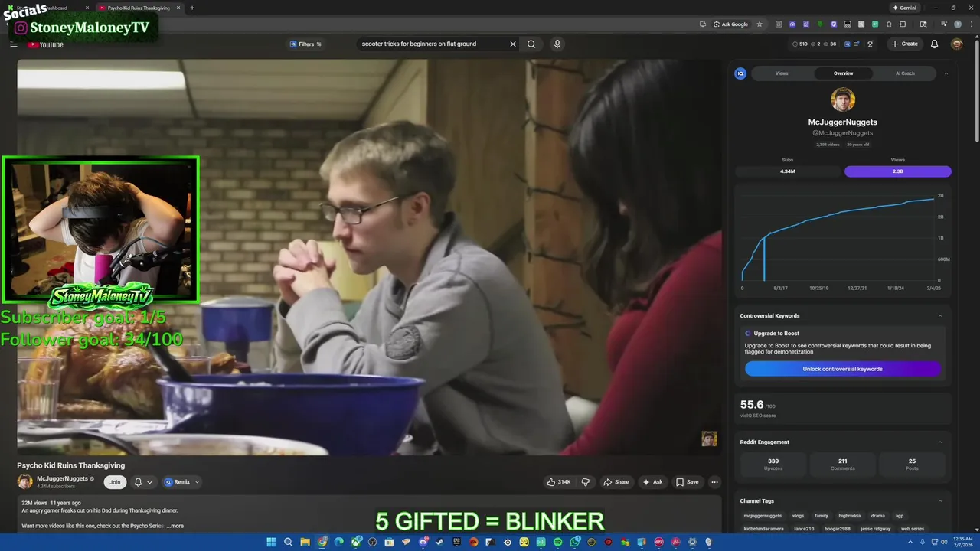Start voice search with the microphone
980x551 pixels.
(x=557, y=44)
